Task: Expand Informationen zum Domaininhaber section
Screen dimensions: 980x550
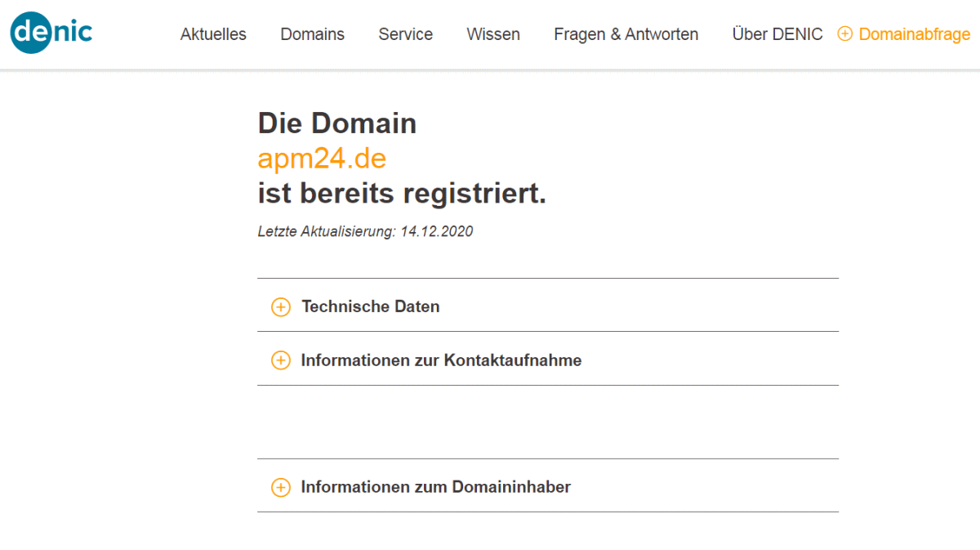Action: tap(548, 487)
